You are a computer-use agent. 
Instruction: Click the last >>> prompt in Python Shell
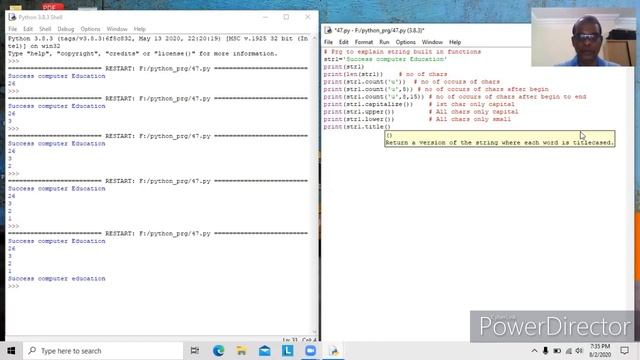pos(13,286)
